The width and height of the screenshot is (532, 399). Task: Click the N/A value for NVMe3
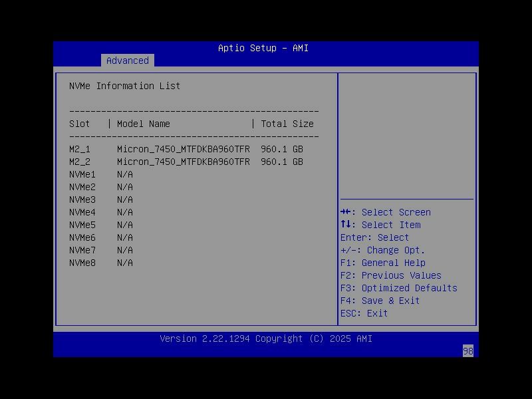click(x=125, y=199)
